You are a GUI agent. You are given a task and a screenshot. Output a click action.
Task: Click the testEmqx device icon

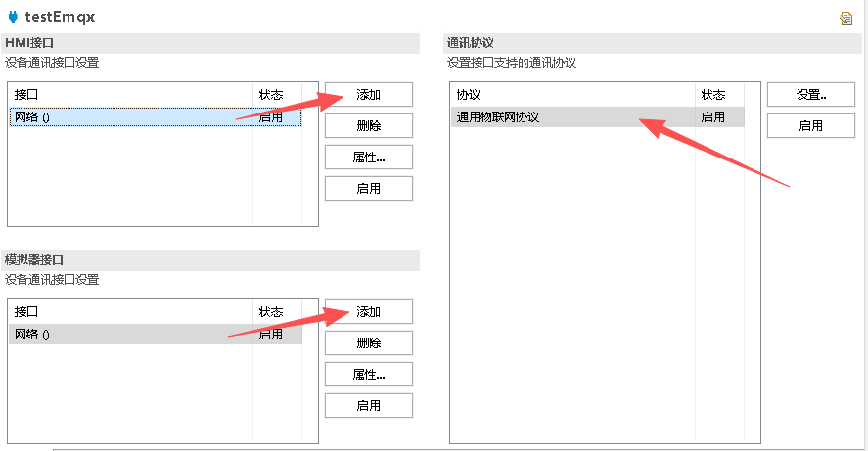pos(13,17)
